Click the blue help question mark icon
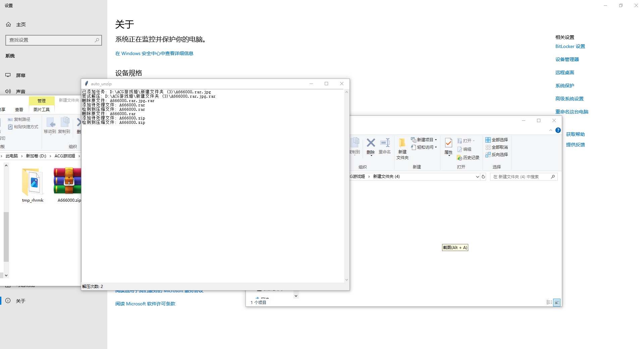The height and width of the screenshot is (349, 644). click(x=558, y=130)
